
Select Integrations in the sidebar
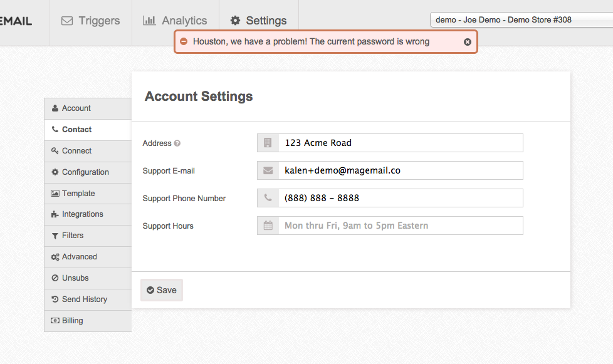[x=82, y=214]
